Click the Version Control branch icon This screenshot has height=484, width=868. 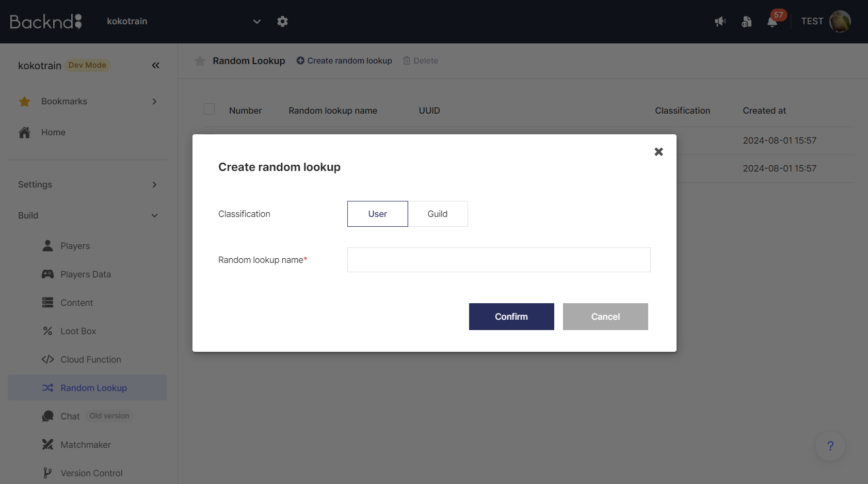pos(47,473)
